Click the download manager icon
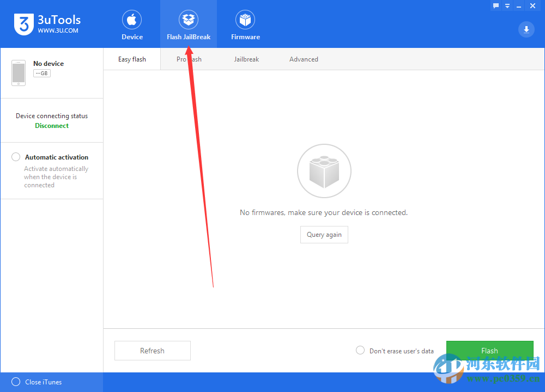545x392 pixels. [526, 29]
